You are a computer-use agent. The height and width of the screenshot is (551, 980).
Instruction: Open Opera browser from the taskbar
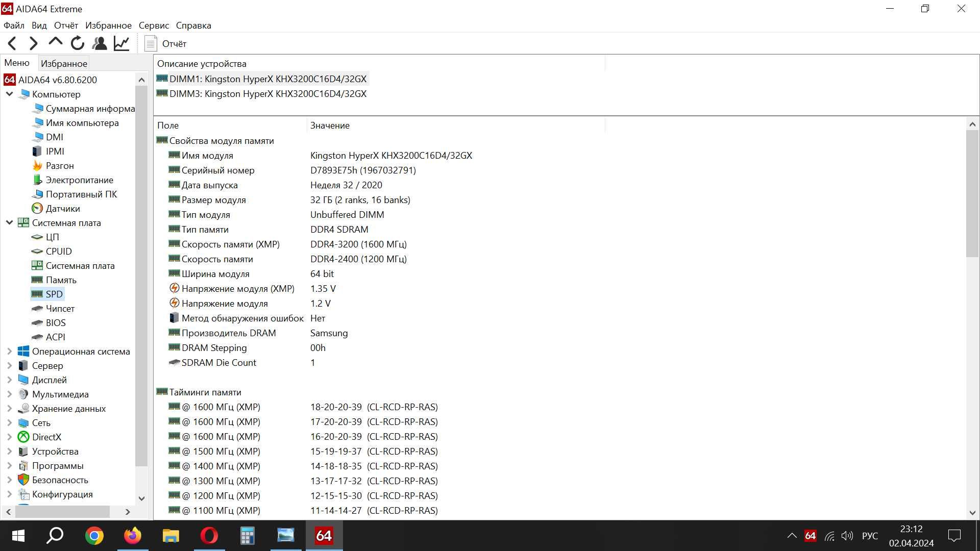209,536
